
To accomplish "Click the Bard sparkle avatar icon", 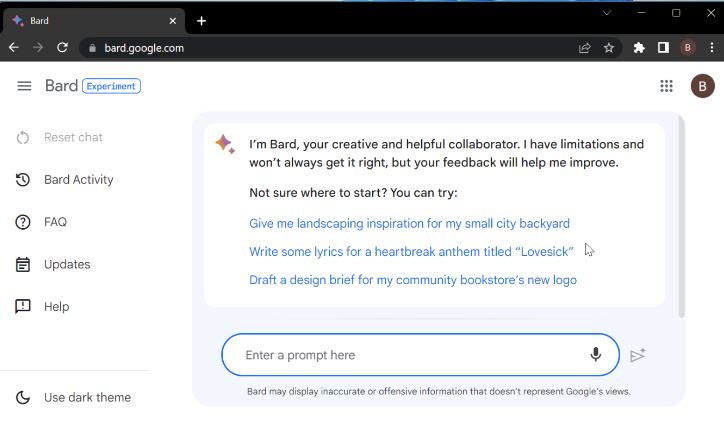I will click(225, 144).
